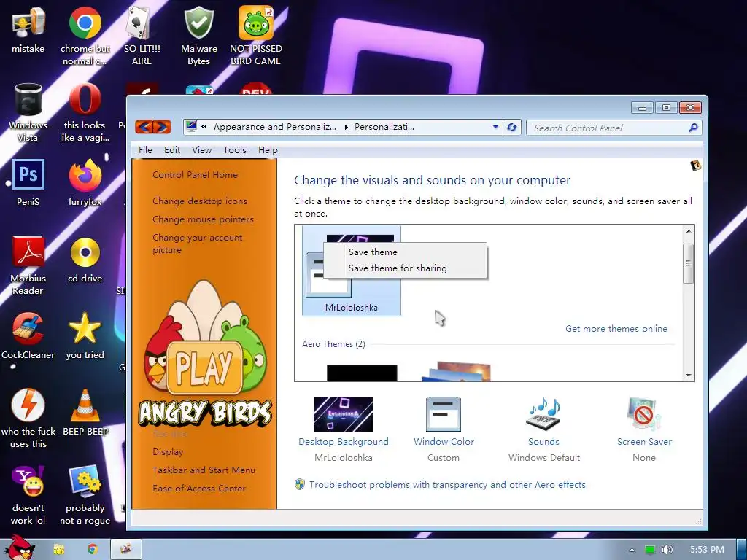Click the theme list scrollbar thumb

pos(689,263)
